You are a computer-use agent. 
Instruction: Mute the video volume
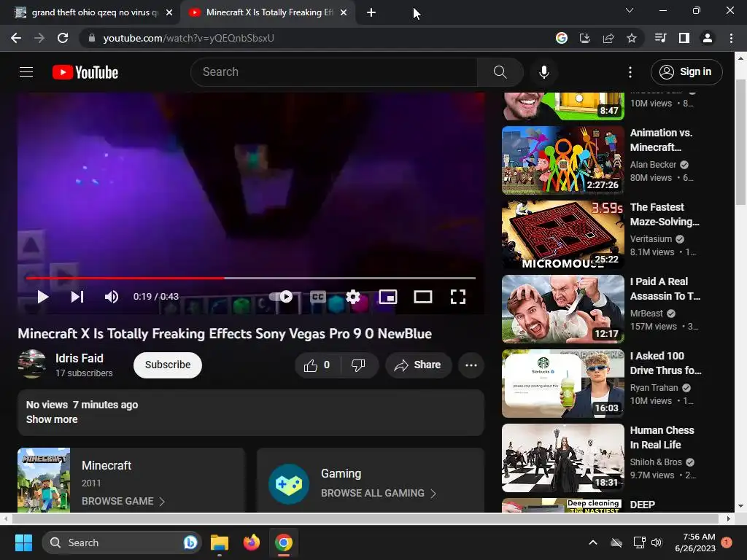pos(112,297)
